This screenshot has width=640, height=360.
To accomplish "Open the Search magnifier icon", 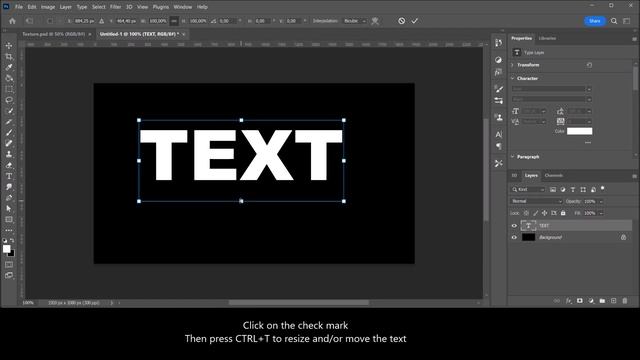I will (x=614, y=21).
